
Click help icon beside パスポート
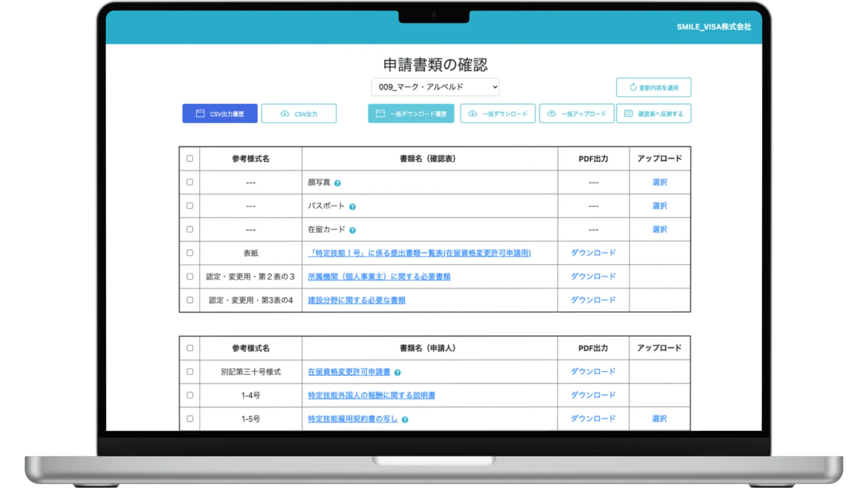[352, 206]
